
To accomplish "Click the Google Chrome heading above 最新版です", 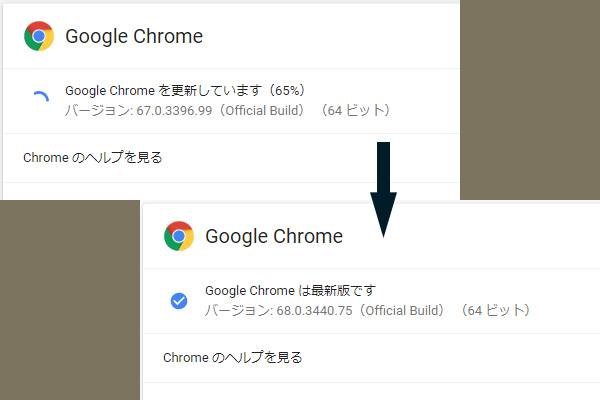I will tap(274, 237).
